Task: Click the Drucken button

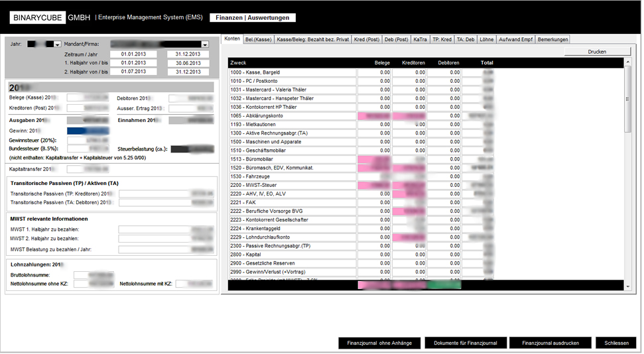Action: [x=596, y=51]
